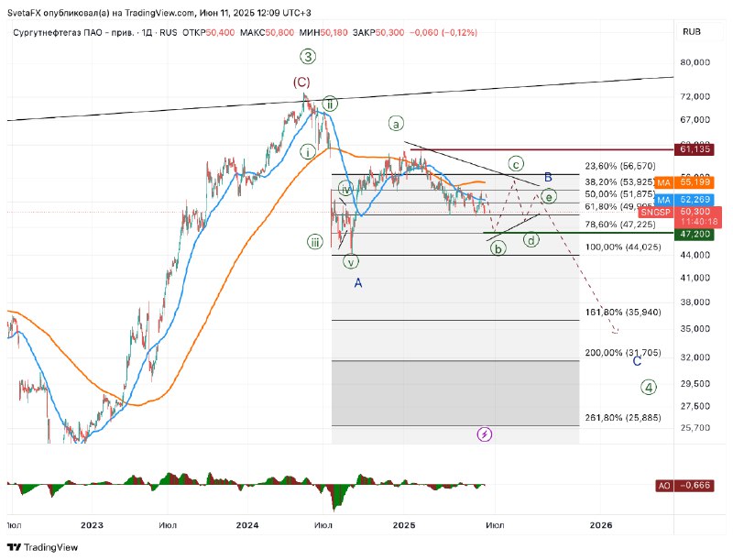Select the circled v wave marker
Image resolution: width=733 pixels, height=560 pixels.
[351, 261]
